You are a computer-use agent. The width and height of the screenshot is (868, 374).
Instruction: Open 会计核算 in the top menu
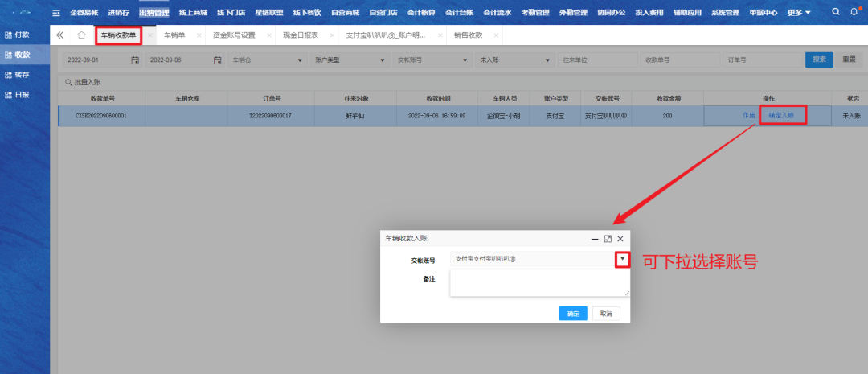point(422,13)
